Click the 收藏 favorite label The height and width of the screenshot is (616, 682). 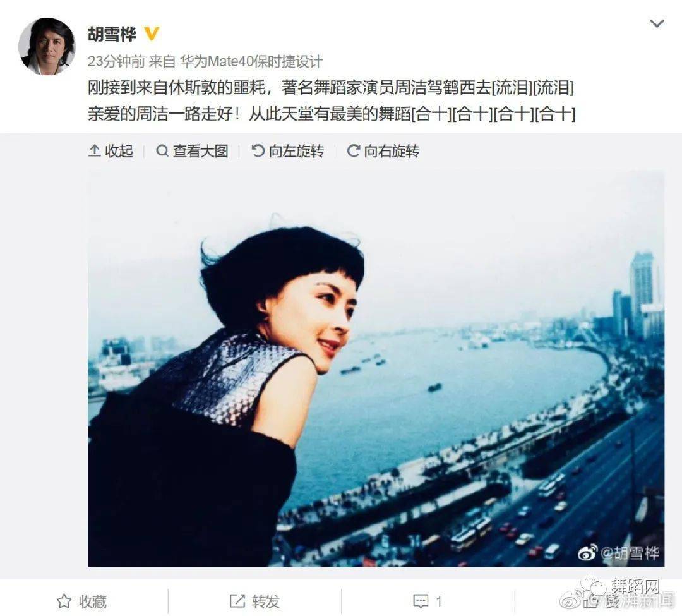pos(93,601)
